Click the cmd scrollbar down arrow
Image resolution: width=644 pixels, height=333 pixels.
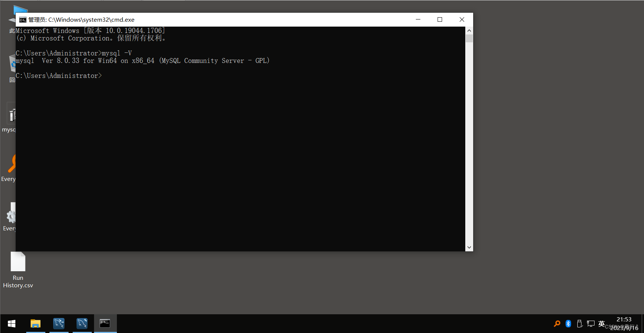[x=469, y=248]
